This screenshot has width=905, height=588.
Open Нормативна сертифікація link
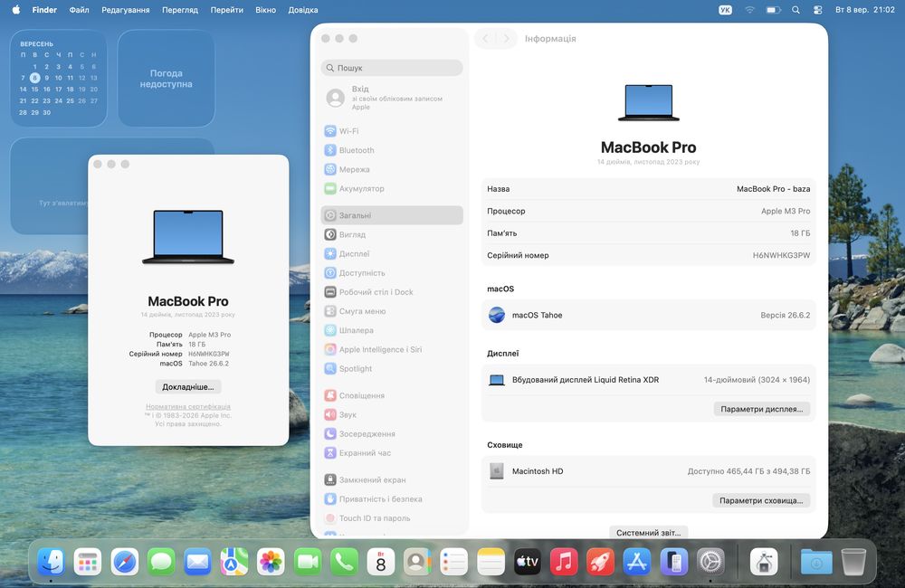click(188, 407)
